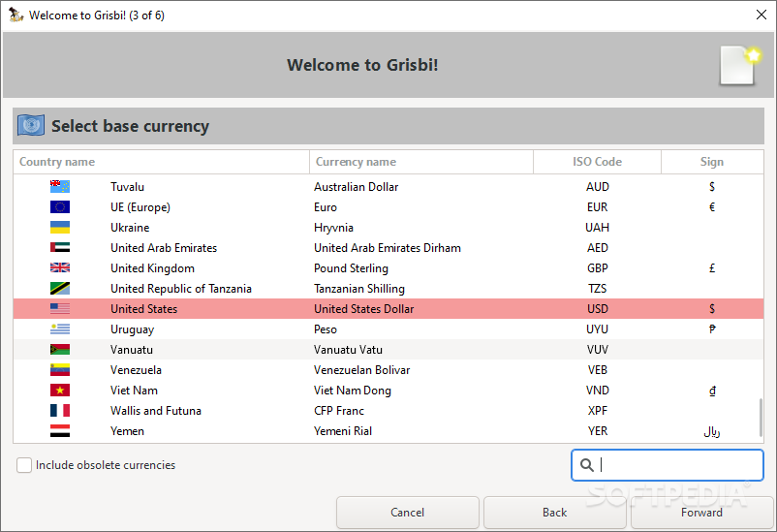Select the Vanuatu country name
This screenshot has height=532, width=777.
pyautogui.click(x=132, y=350)
